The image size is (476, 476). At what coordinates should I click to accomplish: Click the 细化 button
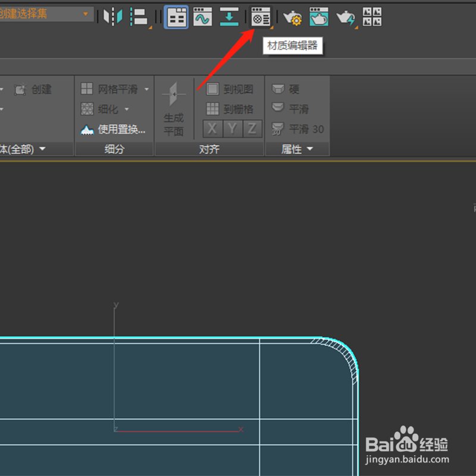tap(99, 109)
